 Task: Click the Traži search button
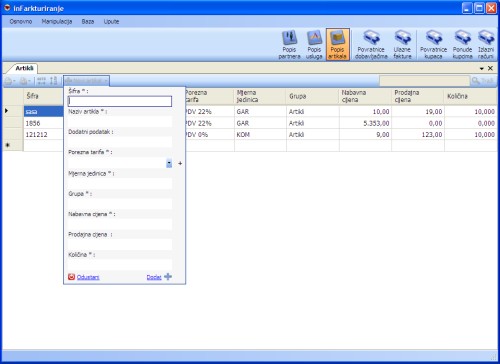pyautogui.click(x=483, y=81)
